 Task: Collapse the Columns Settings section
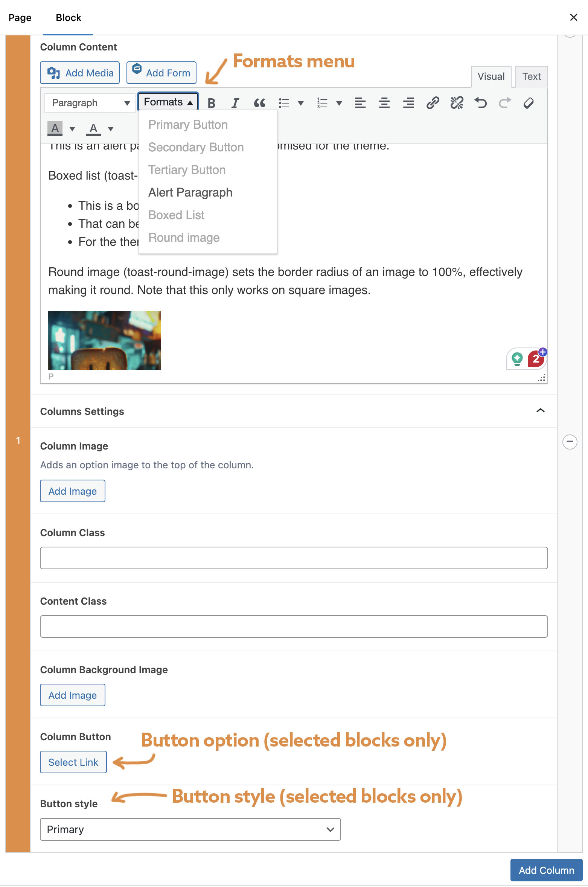coord(540,410)
